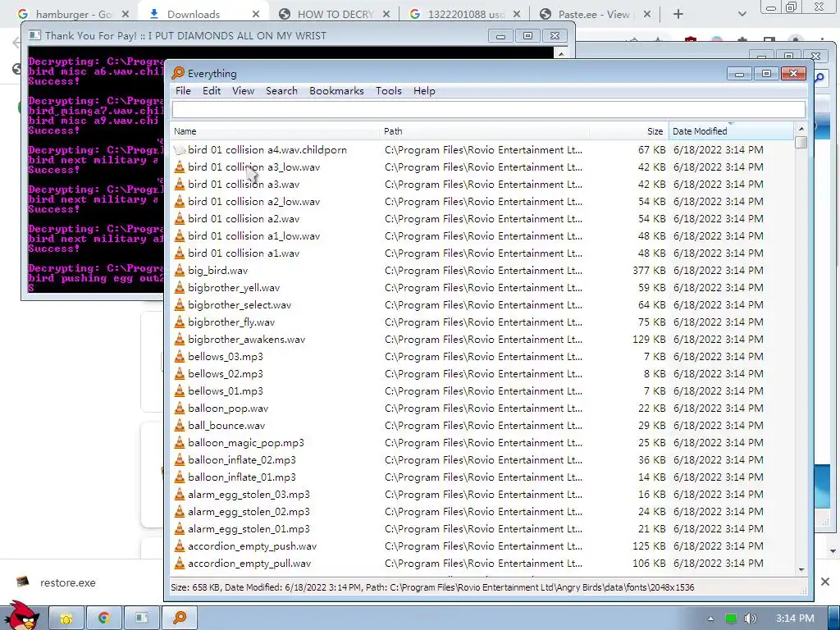Sort results by Date Modified column header

pos(731,131)
